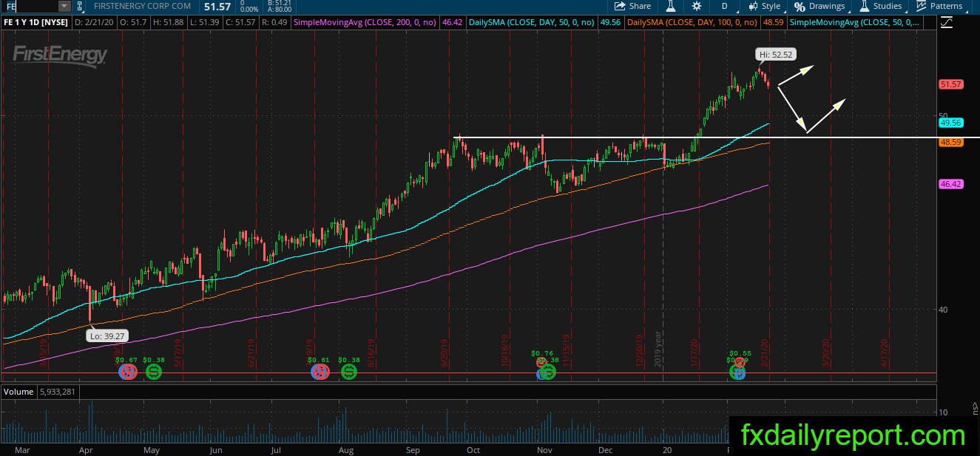Screen dimensions: 980x456
Task: Open the Drawings menu
Action: pos(820,6)
